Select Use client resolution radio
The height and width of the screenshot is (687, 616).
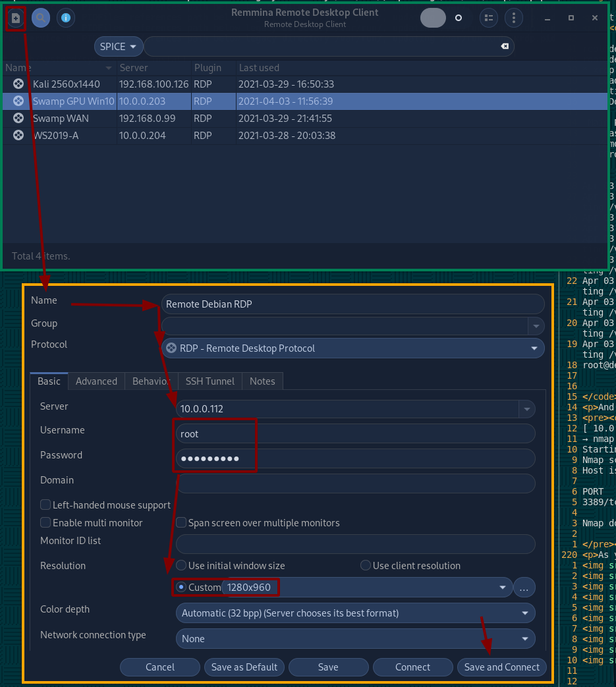click(x=366, y=565)
